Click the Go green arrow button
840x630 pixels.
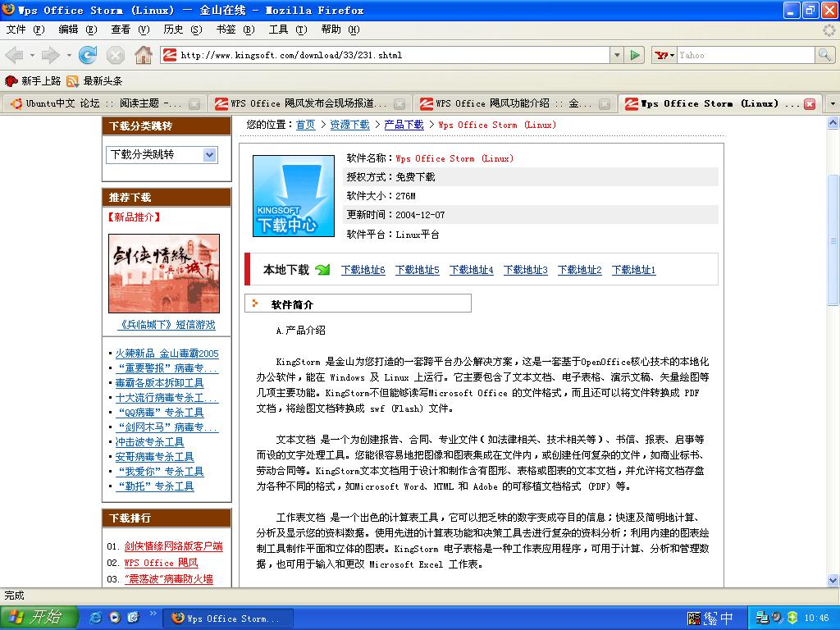coord(635,55)
